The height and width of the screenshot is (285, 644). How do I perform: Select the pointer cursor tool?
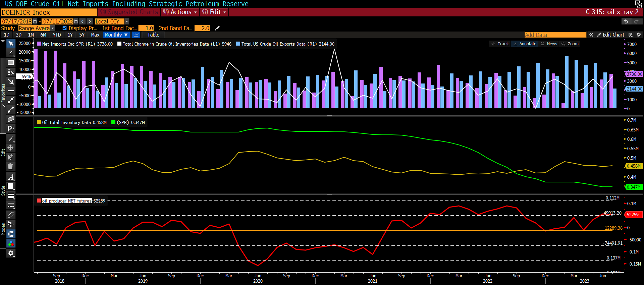11,44
